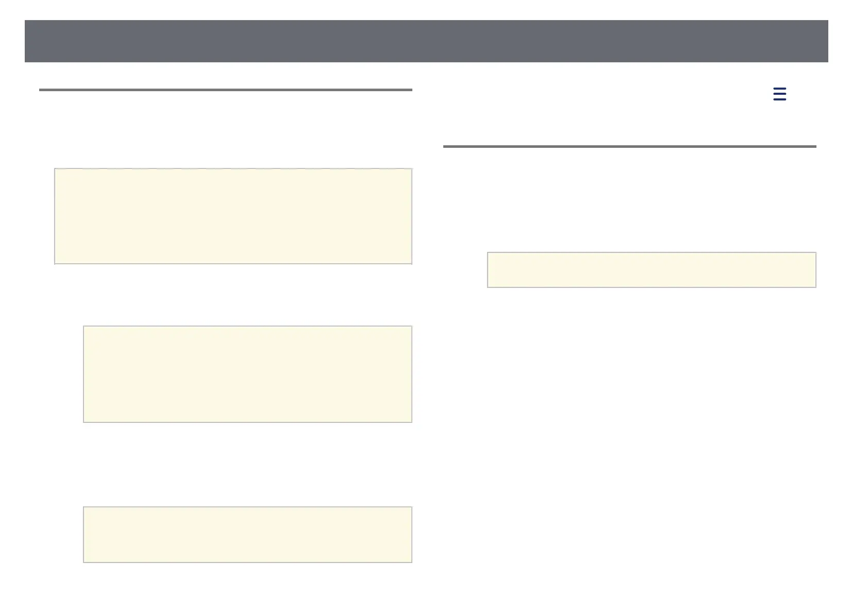Toggle the navigation menu via three-bar icon

[779, 94]
